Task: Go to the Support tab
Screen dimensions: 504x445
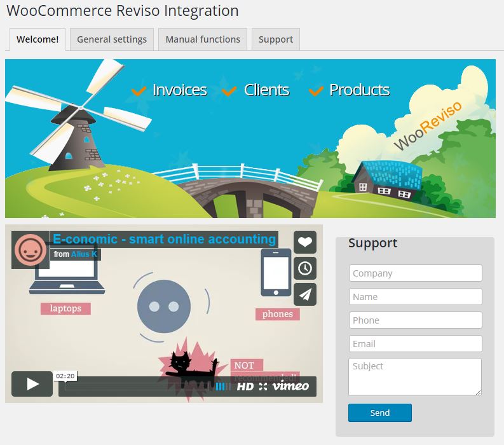Action: pos(276,39)
